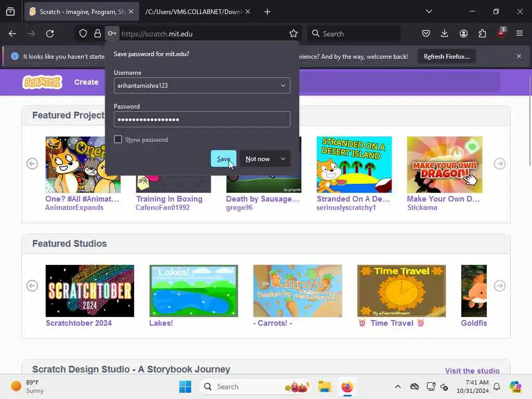This screenshot has width=532, height=399.
Task: Open the Firefox account icon
Action: click(463, 34)
